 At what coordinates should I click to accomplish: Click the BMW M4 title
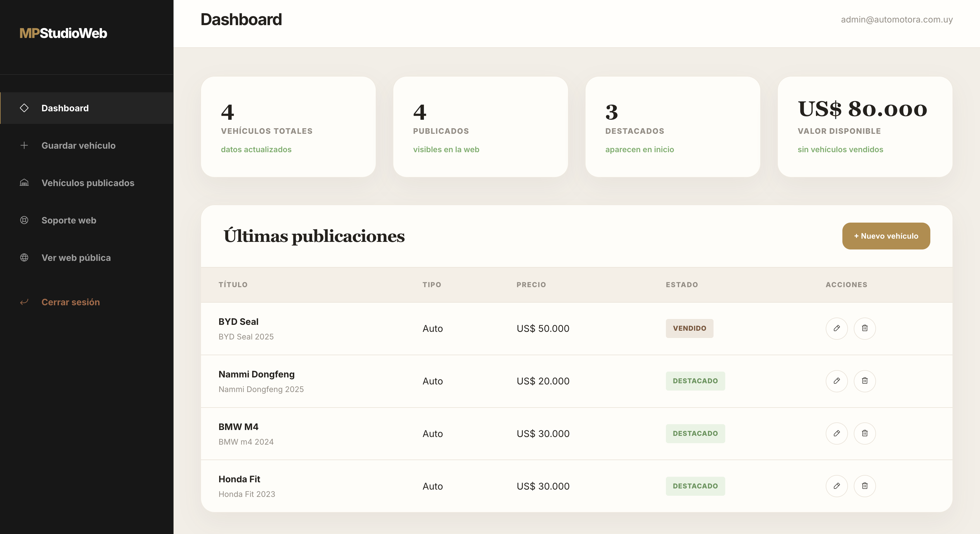coord(238,426)
